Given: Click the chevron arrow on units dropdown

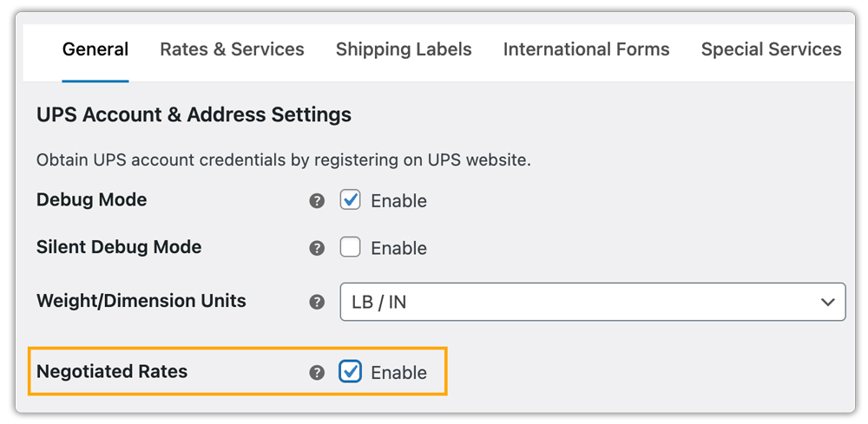Looking at the screenshot, I should (827, 302).
